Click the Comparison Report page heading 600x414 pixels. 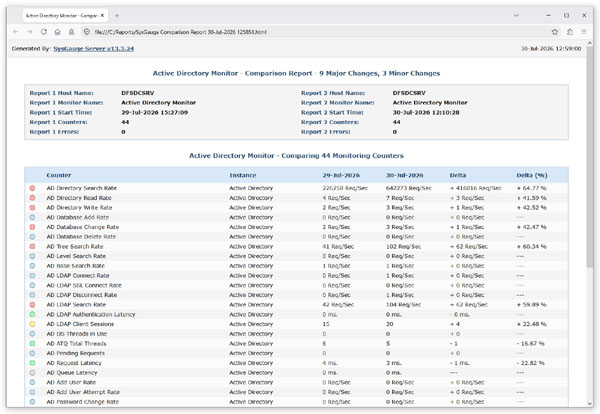pos(296,73)
